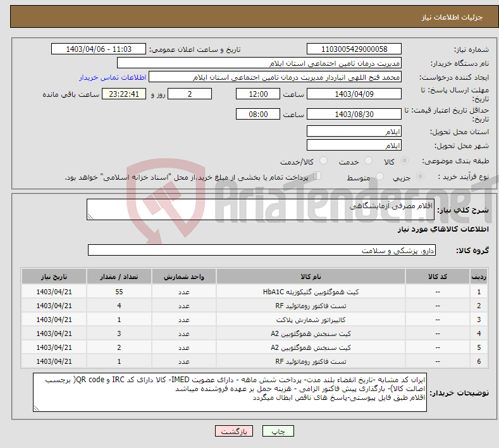Click the request creator name field
The height and width of the screenshot is (448, 499).
pyautogui.click(x=275, y=77)
